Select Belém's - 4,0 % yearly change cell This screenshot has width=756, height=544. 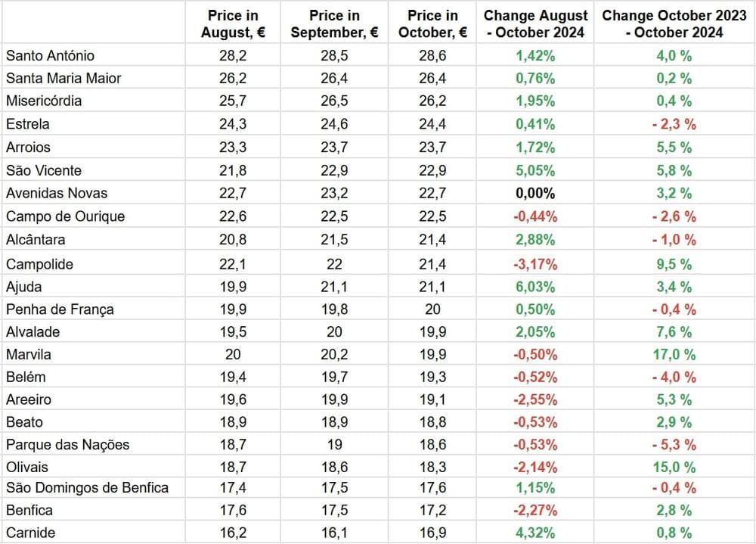pyautogui.click(x=674, y=377)
